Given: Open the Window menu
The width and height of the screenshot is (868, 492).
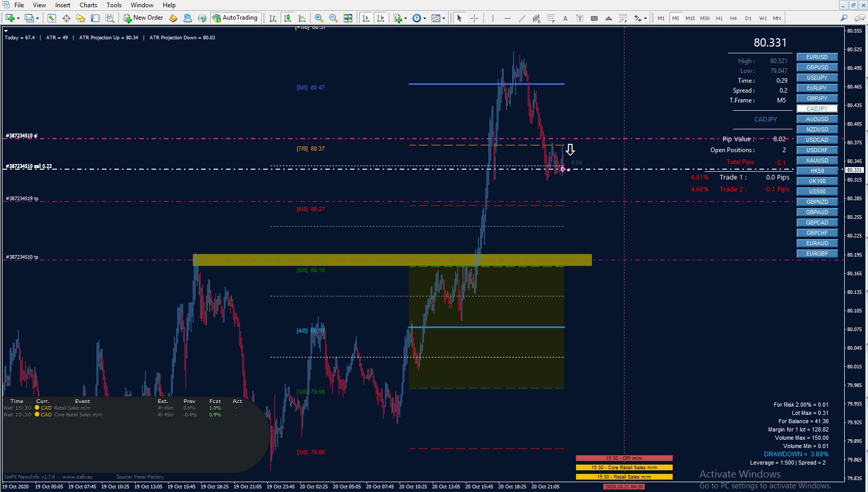Looking at the screenshot, I should [142, 5].
